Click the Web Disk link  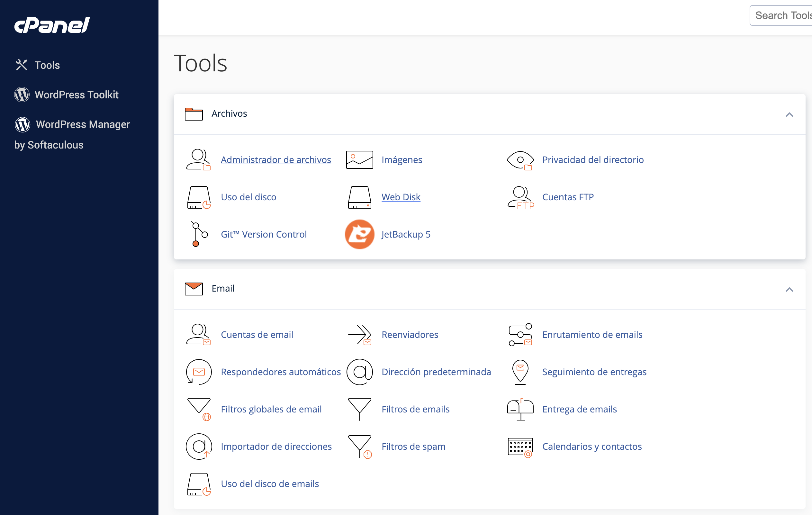401,197
